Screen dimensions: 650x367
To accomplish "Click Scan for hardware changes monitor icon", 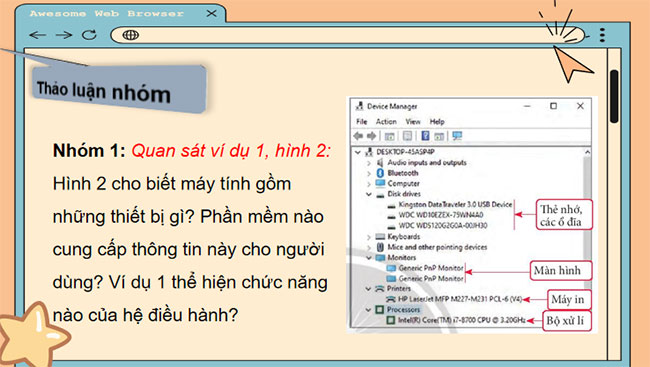I will click(457, 136).
